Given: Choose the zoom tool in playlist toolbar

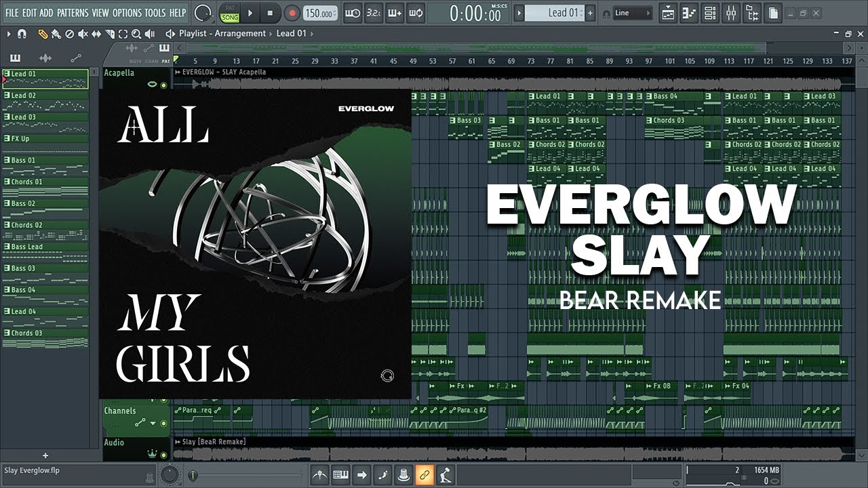Looking at the screenshot, I should [136, 34].
